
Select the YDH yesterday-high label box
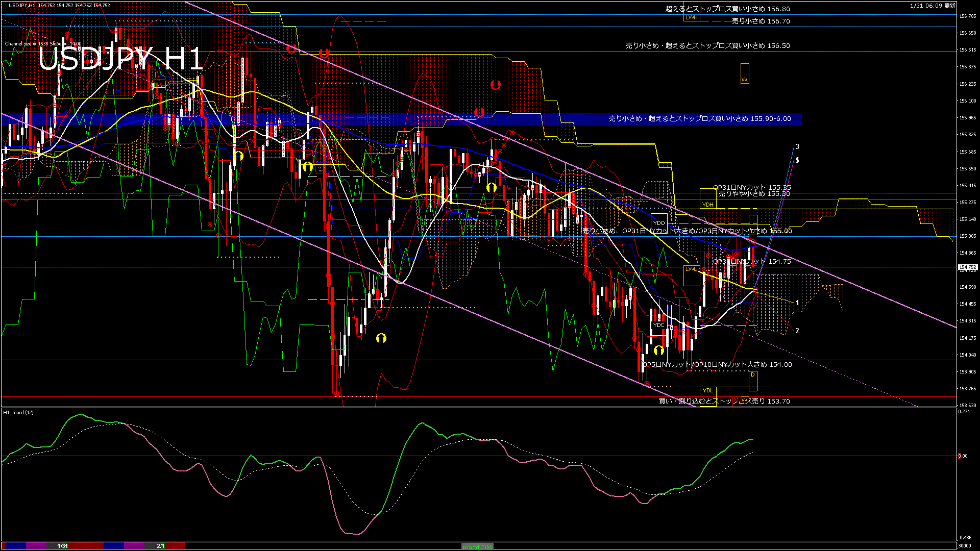[707, 205]
